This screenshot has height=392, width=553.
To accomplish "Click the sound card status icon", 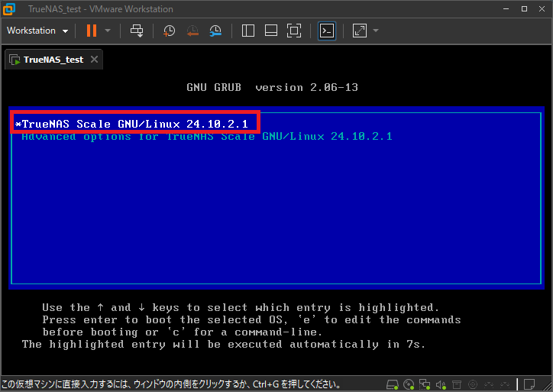I will coord(441,384).
